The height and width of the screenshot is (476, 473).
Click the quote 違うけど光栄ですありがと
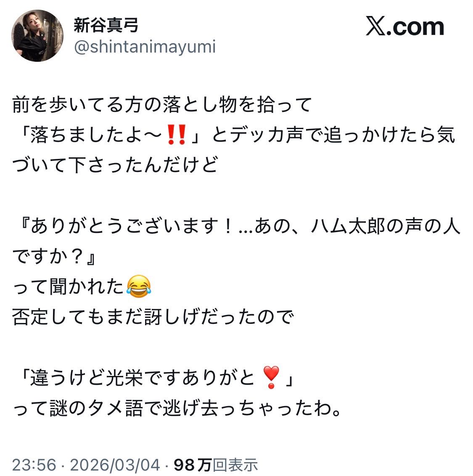click(x=142, y=377)
